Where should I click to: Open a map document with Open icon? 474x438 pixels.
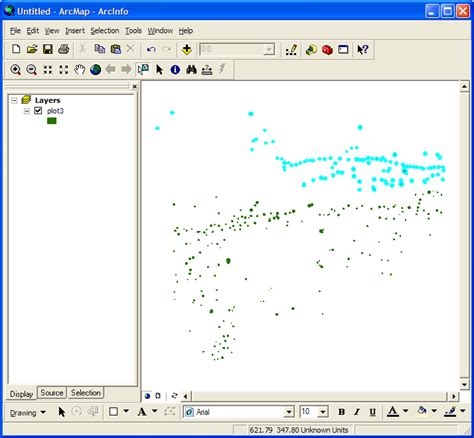click(x=32, y=49)
